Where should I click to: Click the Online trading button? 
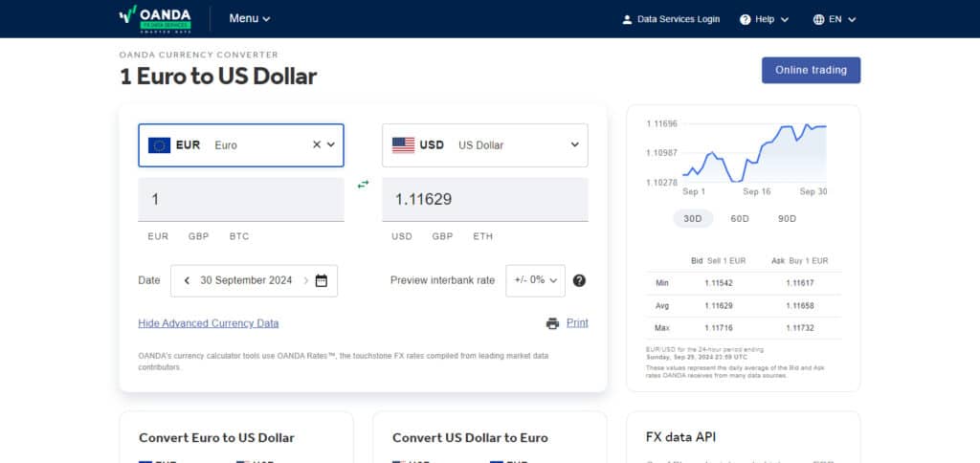tap(811, 70)
